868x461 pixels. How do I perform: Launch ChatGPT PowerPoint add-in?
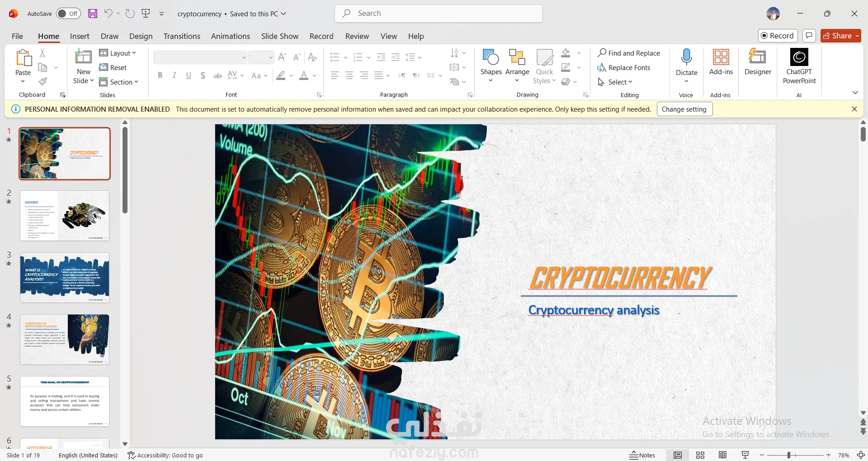point(799,66)
